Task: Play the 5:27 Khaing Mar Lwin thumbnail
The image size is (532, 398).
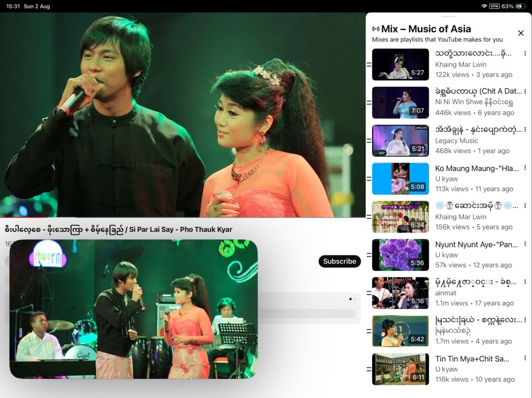Action: [401, 64]
